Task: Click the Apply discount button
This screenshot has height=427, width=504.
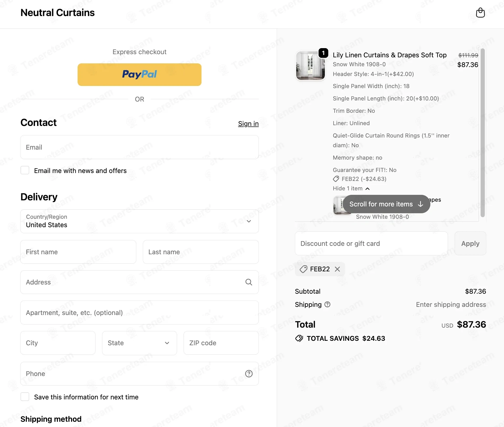Action: (x=470, y=243)
